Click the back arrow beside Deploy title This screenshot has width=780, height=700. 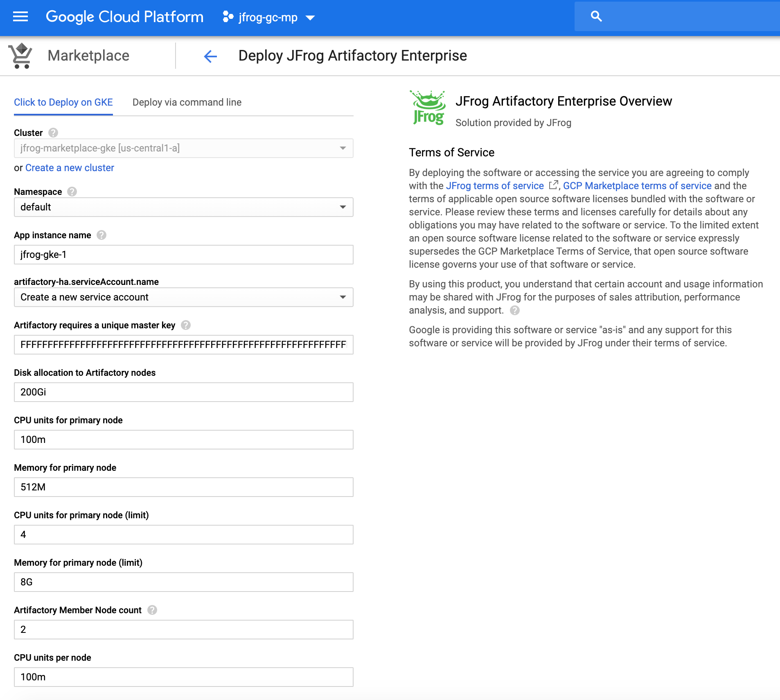(x=210, y=56)
